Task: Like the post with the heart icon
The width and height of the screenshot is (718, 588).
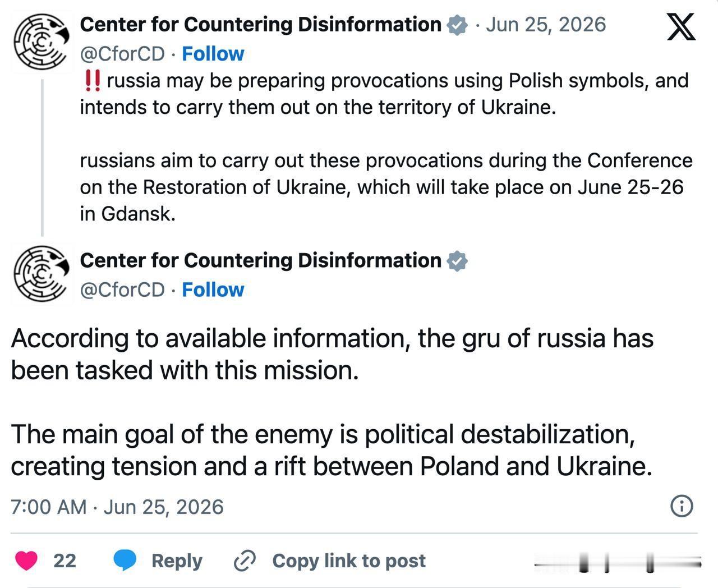Action: coord(26,561)
